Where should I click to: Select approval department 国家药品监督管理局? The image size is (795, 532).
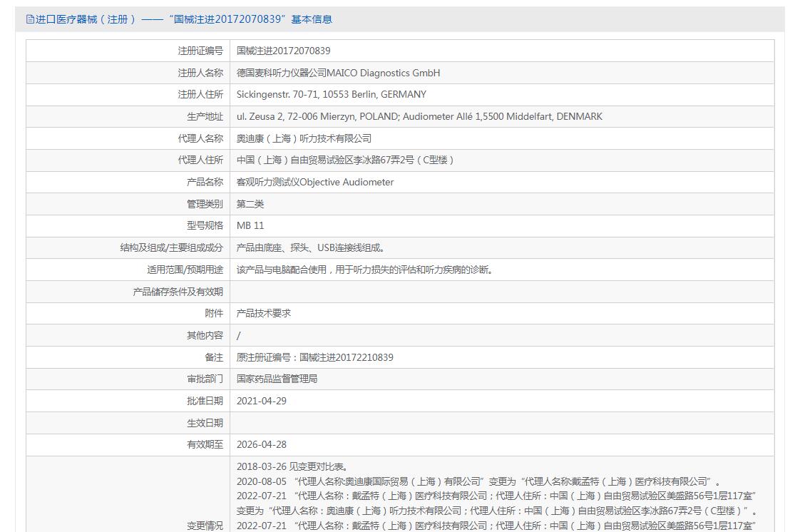click(277, 379)
